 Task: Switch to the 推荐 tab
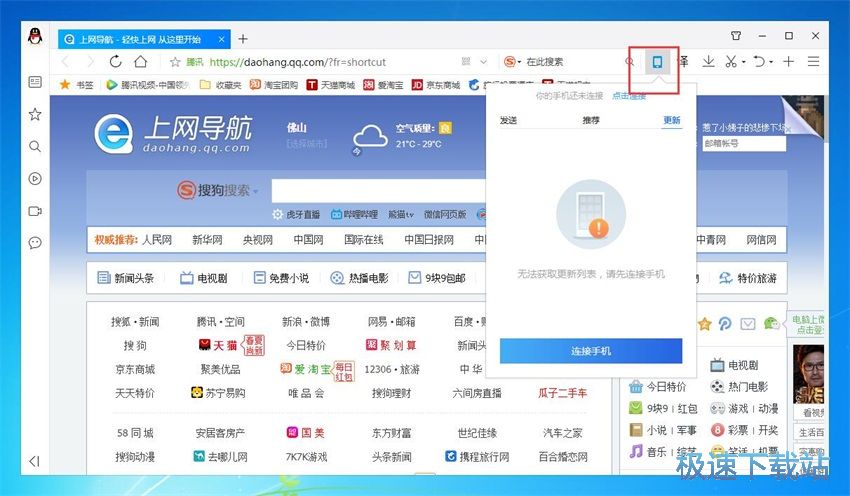[x=591, y=120]
